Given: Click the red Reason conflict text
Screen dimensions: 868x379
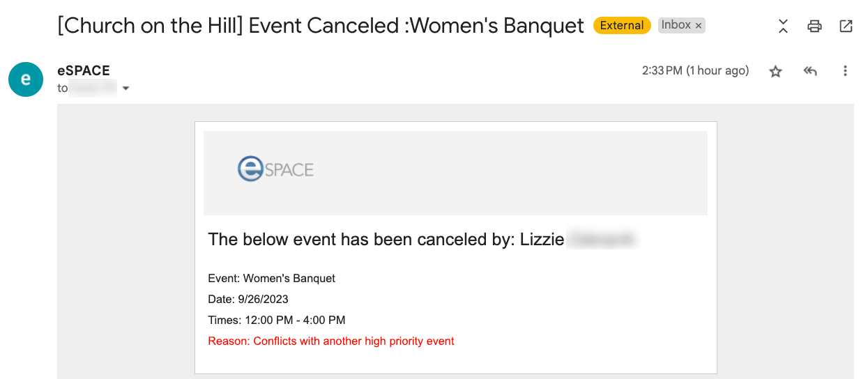Looking at the screenshot, I should point(331,341).
